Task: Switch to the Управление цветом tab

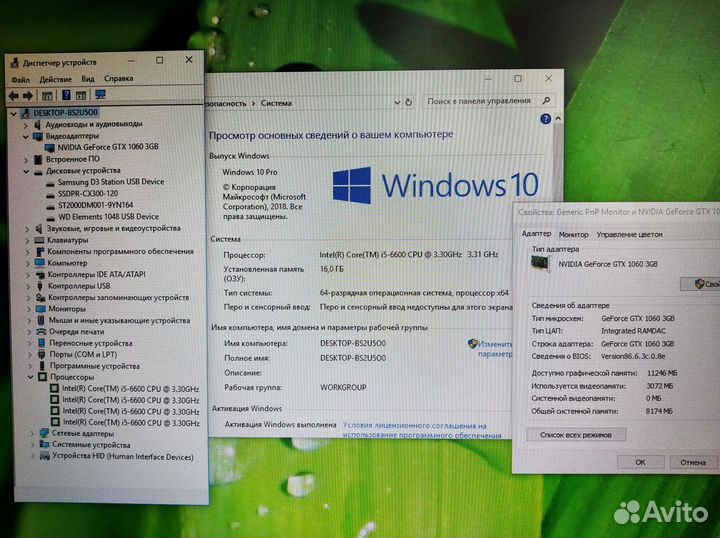Action: (x=629, y=234)
